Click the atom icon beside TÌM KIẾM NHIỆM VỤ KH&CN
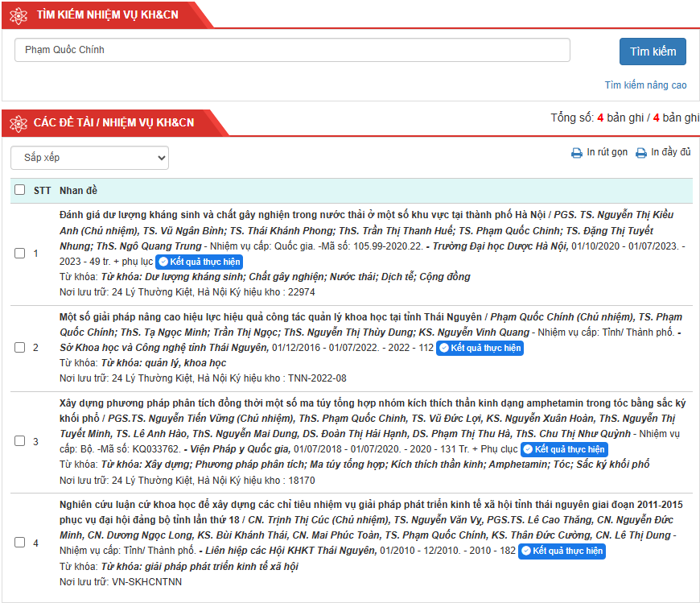 coord(19,15)
